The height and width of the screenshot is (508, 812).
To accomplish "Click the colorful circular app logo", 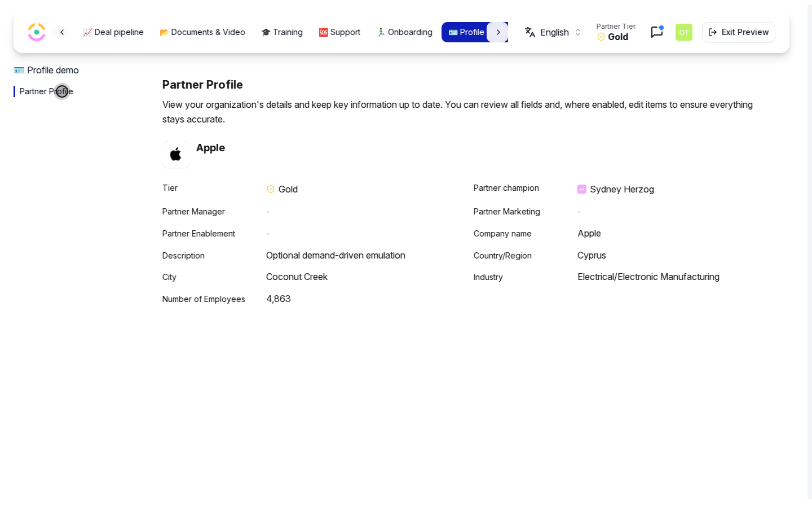I will 37,32.
